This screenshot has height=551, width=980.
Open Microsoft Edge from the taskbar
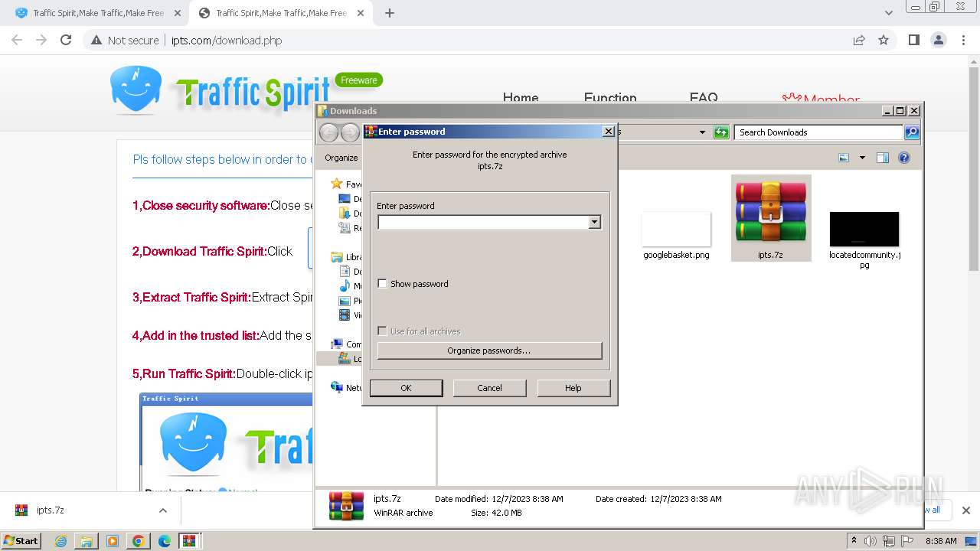click(165, 541)
